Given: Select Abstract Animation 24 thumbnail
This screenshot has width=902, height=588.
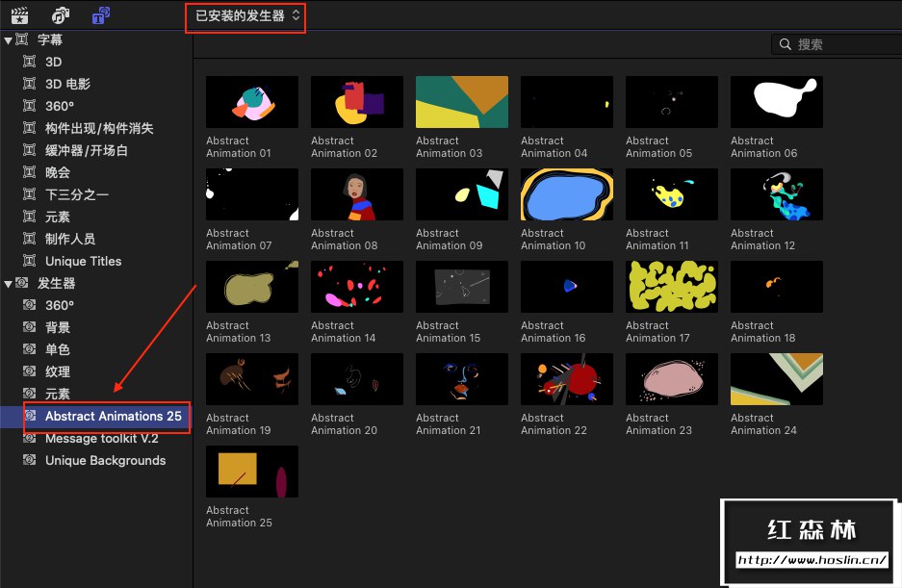Looking at the screenshot, I should tap(777, 379).
